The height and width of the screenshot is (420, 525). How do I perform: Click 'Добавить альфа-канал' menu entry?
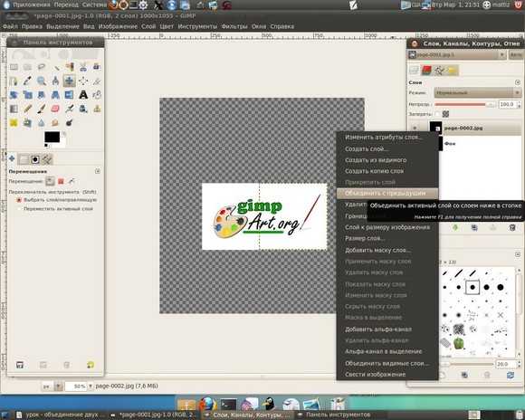point(378,329)
